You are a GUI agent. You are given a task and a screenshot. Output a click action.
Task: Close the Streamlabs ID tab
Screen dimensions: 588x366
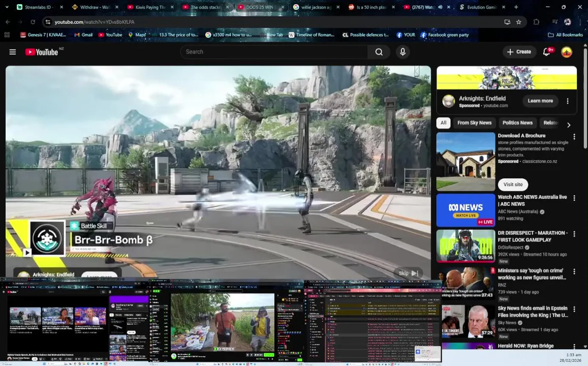coord(61,7)
